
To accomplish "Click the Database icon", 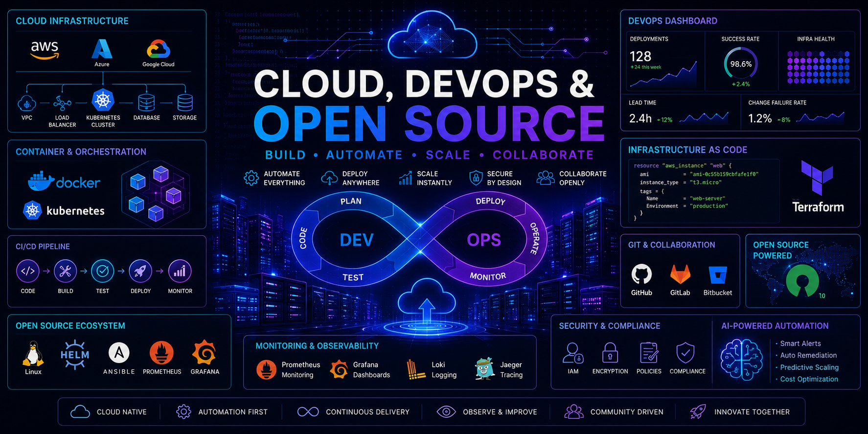I will [x=146, y=103].
